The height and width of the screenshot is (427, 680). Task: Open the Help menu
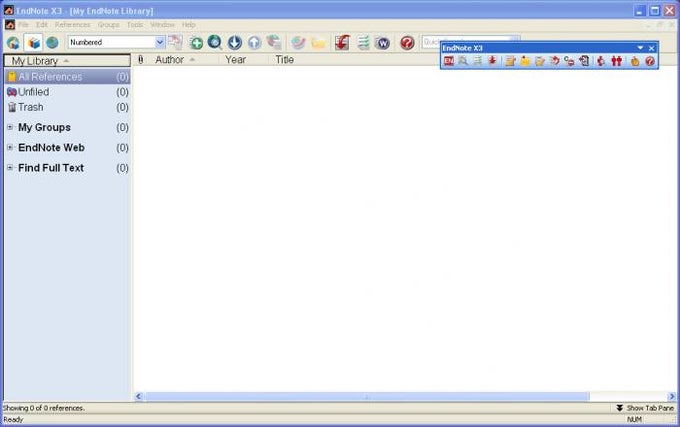tap(188, 25)
